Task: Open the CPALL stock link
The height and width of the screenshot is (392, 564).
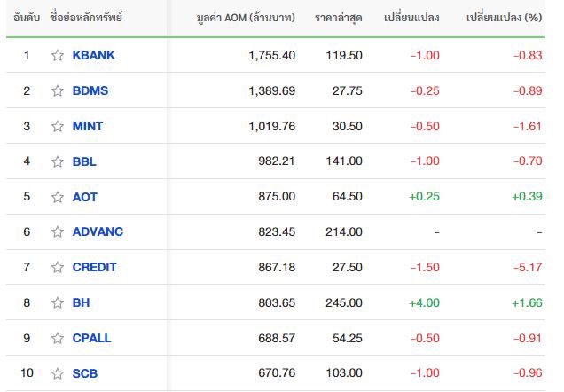Action: click(91, 338)
